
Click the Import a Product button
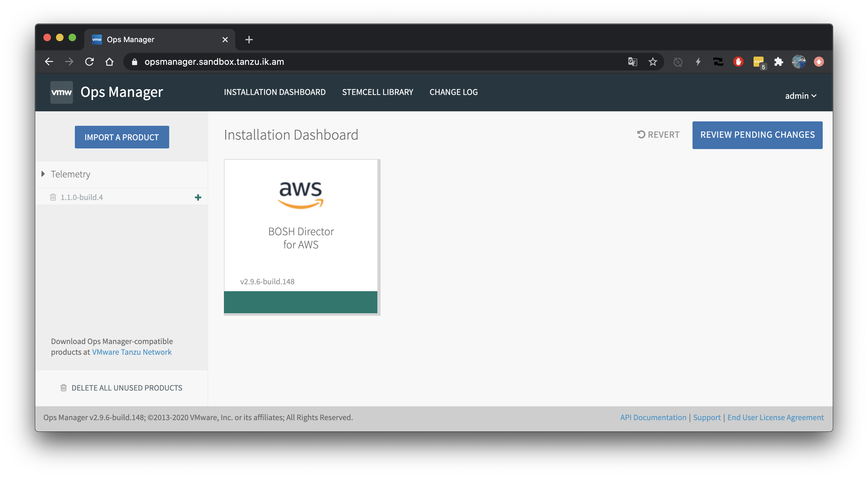tap(122, 137)
